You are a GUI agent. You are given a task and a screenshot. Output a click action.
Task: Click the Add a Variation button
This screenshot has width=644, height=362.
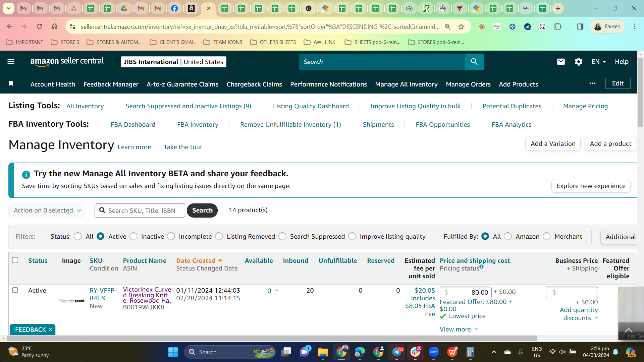point(553,144)
